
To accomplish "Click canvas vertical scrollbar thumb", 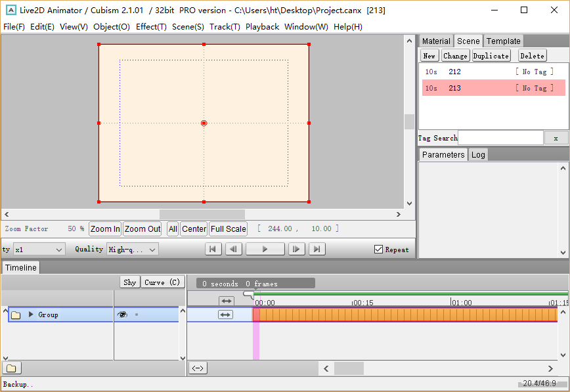I will coord(409,121).
